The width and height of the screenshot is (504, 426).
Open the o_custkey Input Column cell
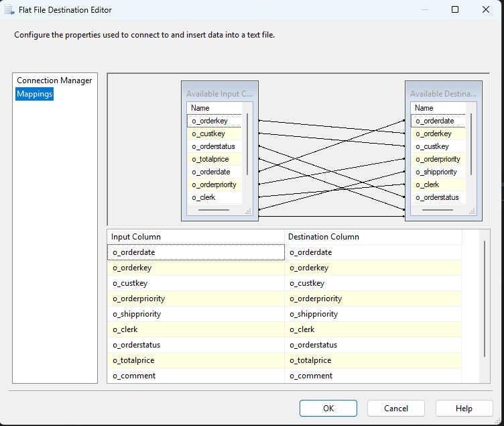[196, 283]
